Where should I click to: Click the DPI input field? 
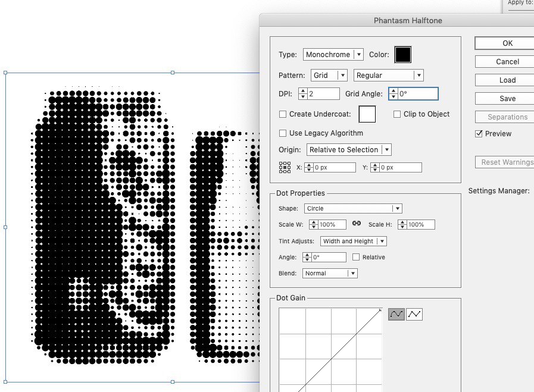pyautogui.click(x=323, y=94)
